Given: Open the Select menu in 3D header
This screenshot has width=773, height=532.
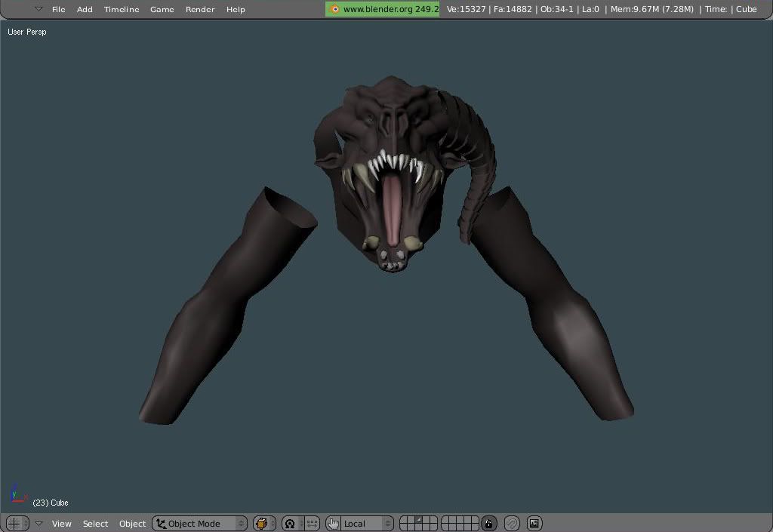Looking at the screenshot, I should click(95, 523).
